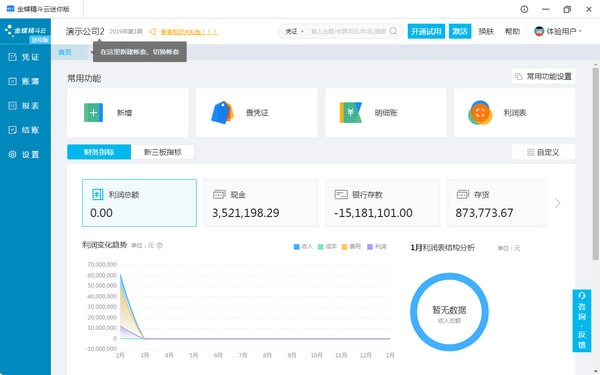Click the 激活 button
Image resolution: width=600 pixels, height=375 pixels.
point(460,31)
